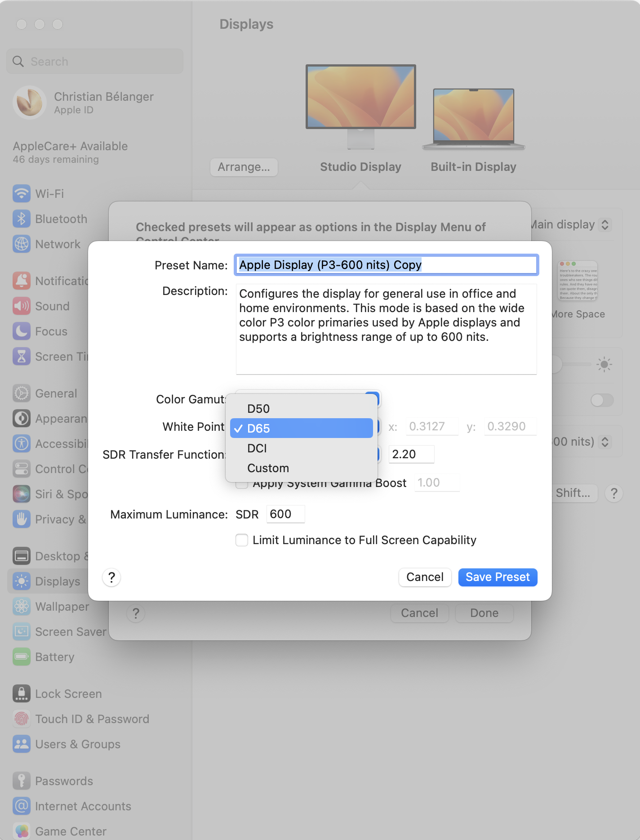Open the Siri & Spotlight icon
The height and width of the screenshot is (840, 640).
click(22, 494)
